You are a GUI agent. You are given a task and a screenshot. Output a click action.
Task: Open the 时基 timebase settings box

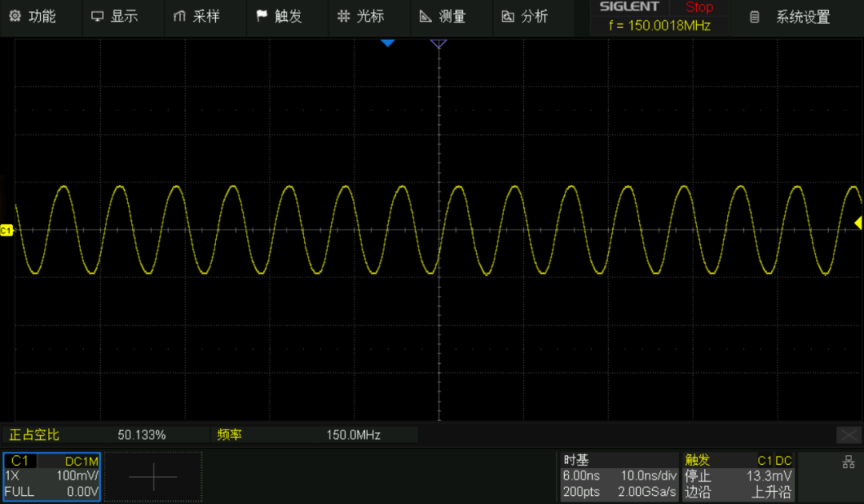[x=619, y=477]
